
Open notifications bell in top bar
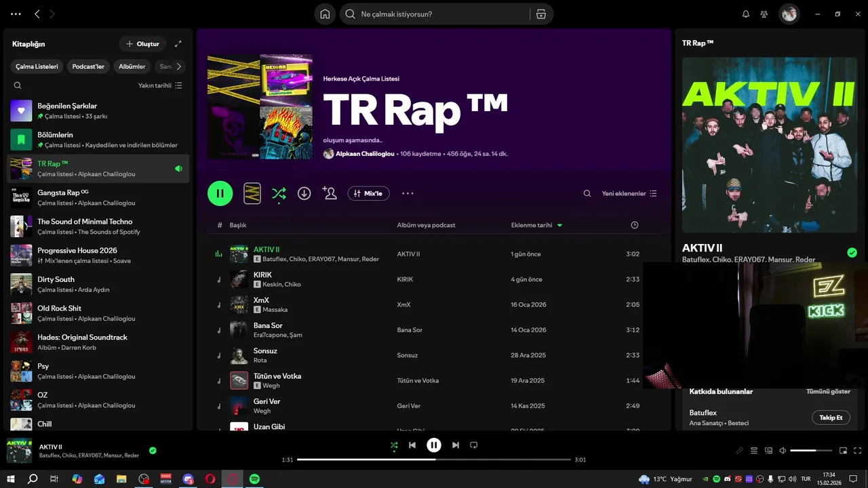tap(746, 14)
